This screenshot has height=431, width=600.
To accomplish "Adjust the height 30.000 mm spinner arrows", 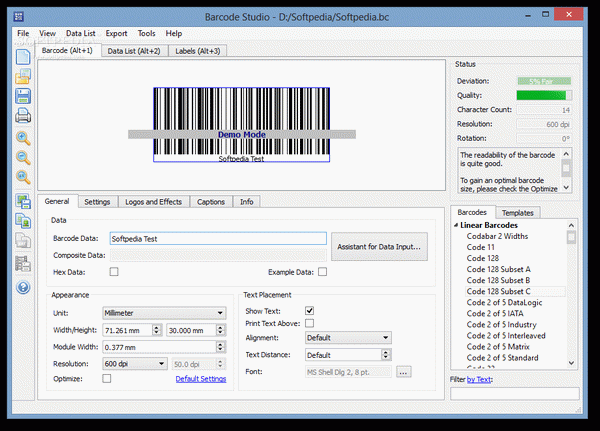I will click(x=220, y=330).
